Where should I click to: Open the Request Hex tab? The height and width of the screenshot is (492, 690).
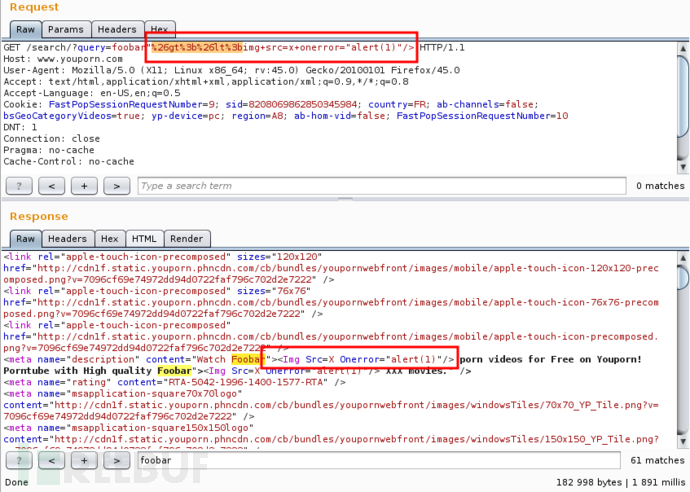tap(159, 29)
